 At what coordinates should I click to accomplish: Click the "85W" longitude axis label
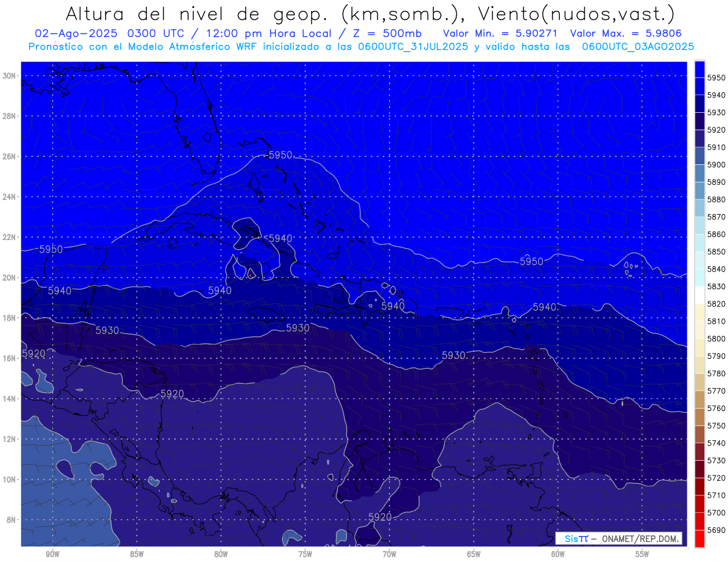click(x=136, y=555)
